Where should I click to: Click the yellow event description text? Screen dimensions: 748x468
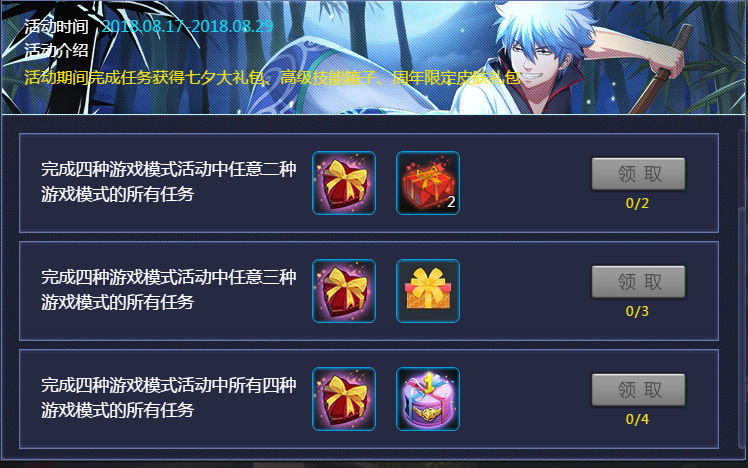point(272,77)
